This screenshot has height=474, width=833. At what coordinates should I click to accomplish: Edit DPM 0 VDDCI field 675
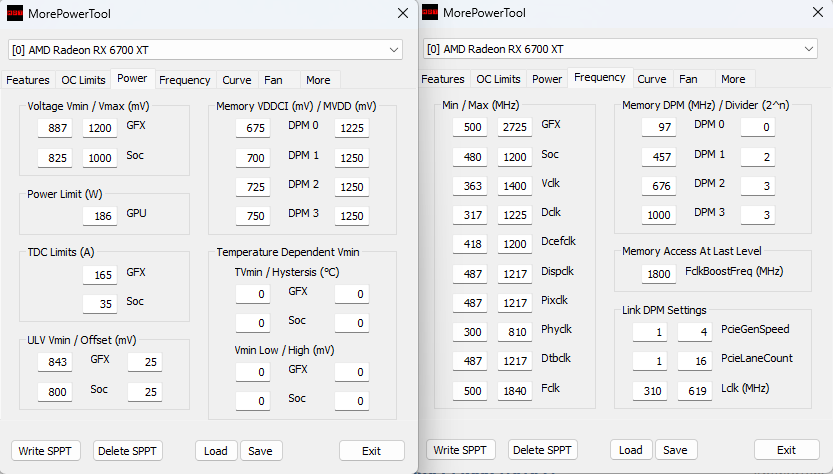[253, 128]
